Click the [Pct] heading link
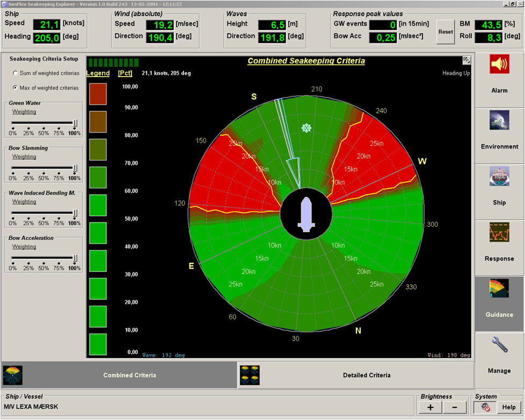 tap(125, 73)
